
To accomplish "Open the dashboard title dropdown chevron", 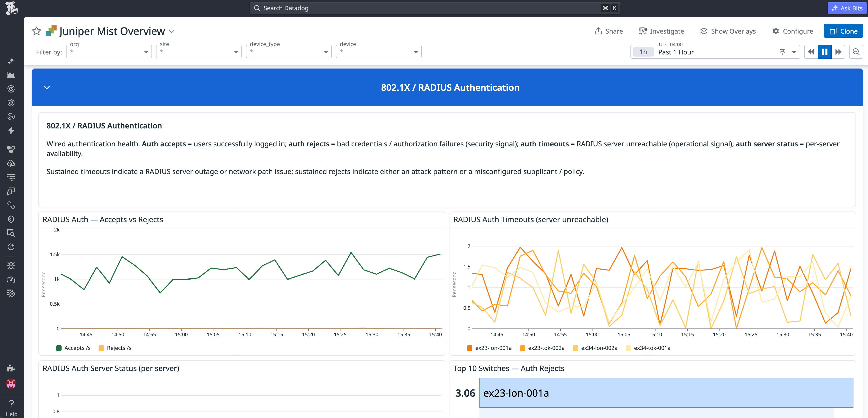I will (172, 31).
